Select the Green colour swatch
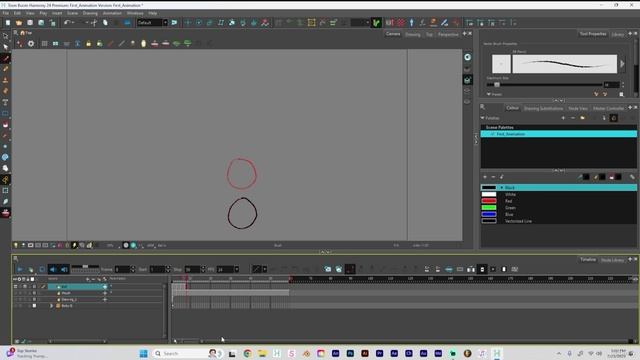 point(489,207)
